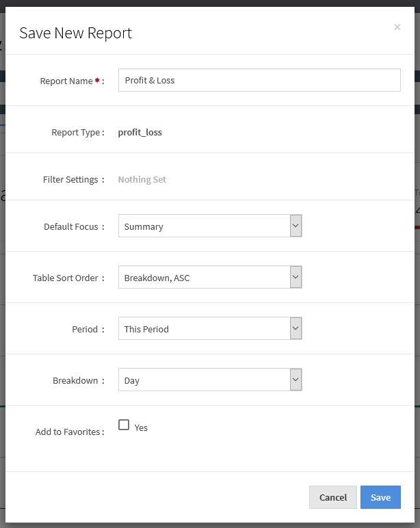The width and height of the screenshot is (420, 528).
Task: Click the Add to Favorites label
Action: pos(68,432)
